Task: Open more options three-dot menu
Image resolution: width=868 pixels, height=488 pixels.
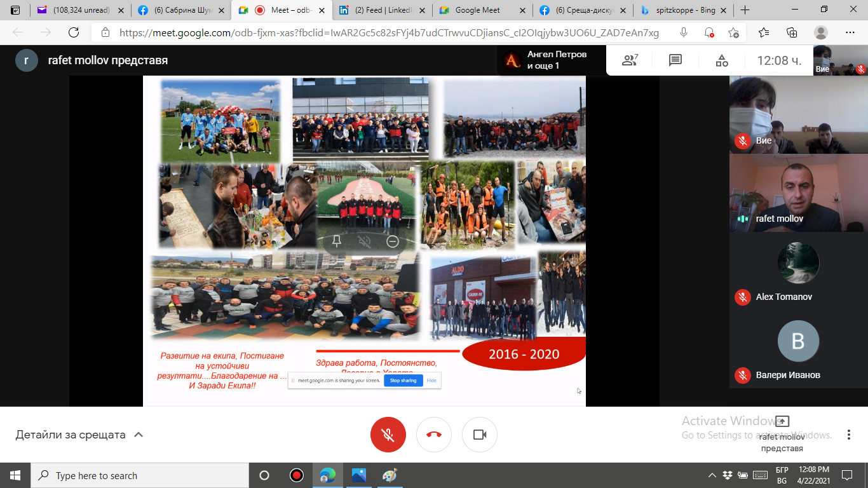Action: point(849,435)
